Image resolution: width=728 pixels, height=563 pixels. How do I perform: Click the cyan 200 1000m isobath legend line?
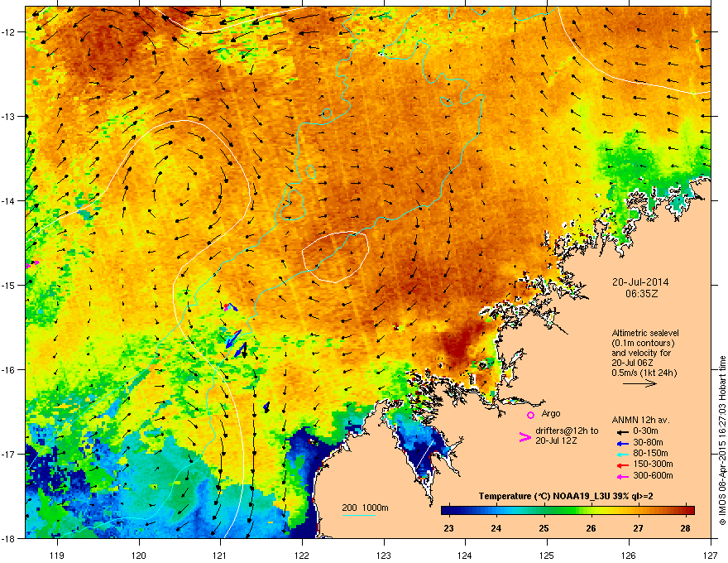tap(359, 515)
